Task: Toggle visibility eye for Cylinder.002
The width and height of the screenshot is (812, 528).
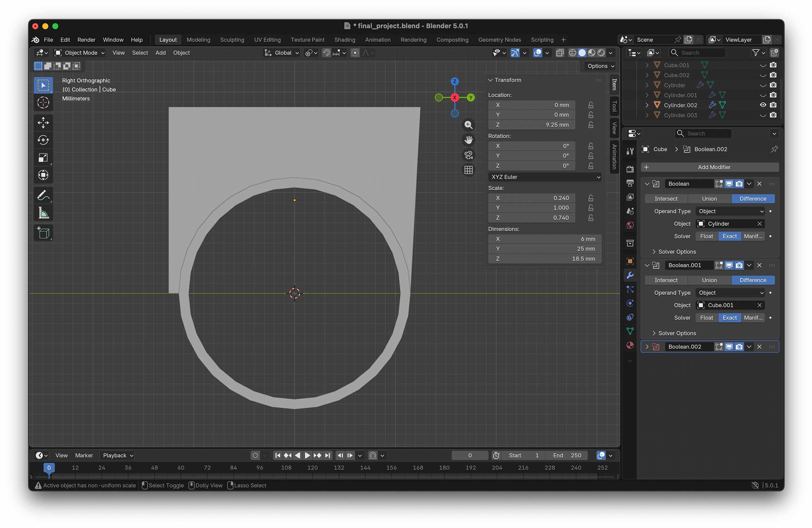Action: click(x=763, y=105)
